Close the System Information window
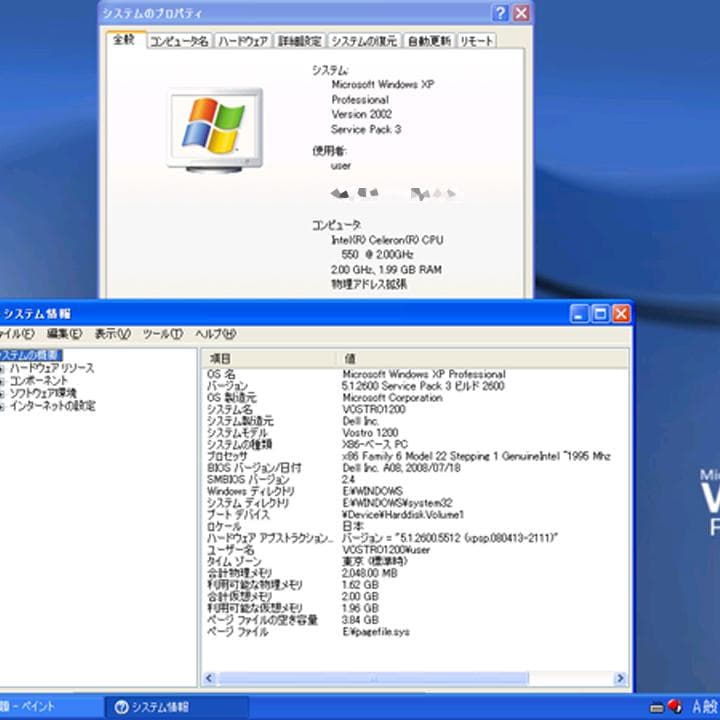The height and width of the screenshot is (720, 720). (621, 314)
